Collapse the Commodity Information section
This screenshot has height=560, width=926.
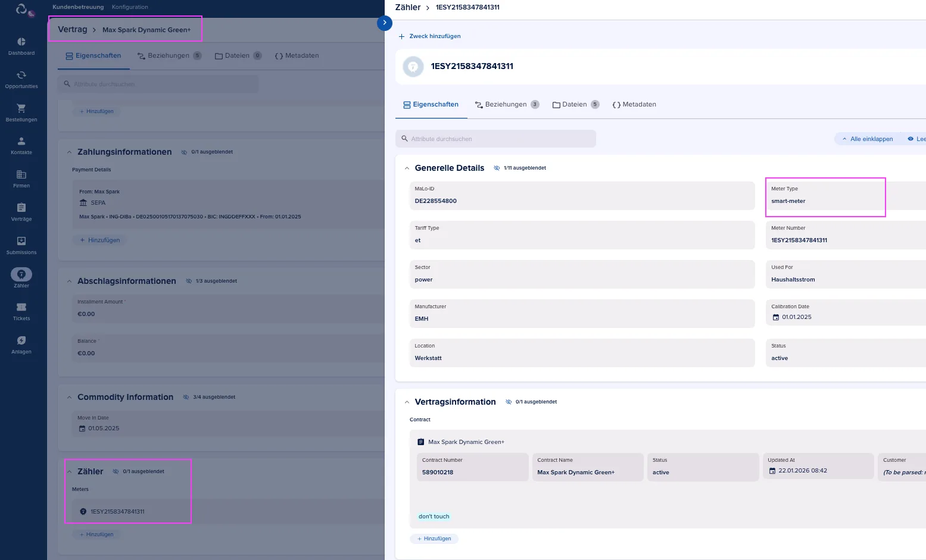(x=70, y=398)
